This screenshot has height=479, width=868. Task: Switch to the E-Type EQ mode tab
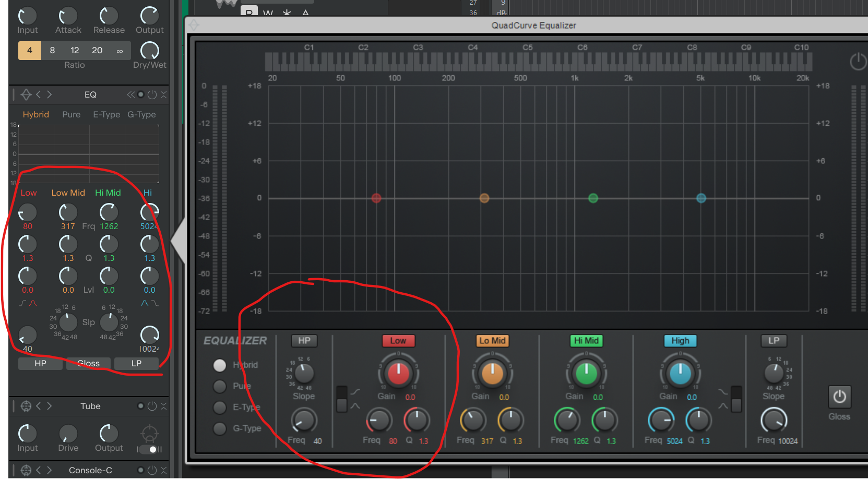(x=106, y=114)
